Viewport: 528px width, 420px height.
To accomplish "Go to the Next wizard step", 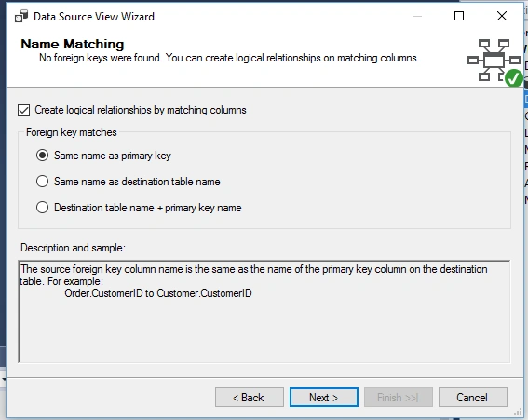I will (x=324, y=398).
